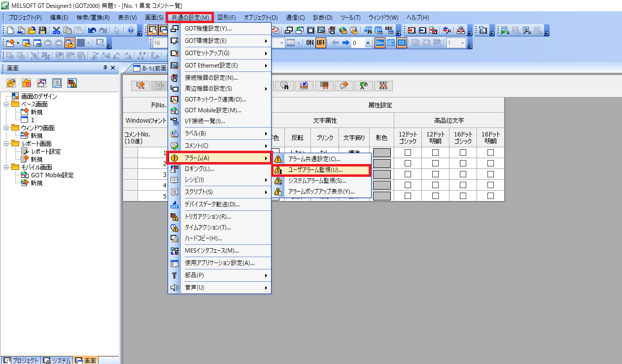Click first row 影色 gray color swatch

pyautogui.click(x=382, y=153)
